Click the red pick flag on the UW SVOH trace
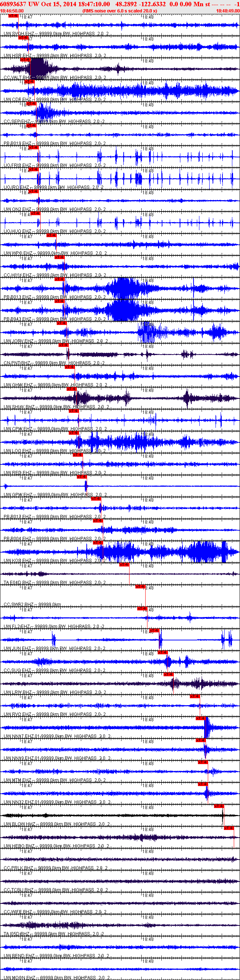The image size is (240, 980). (x=13, y=16)
